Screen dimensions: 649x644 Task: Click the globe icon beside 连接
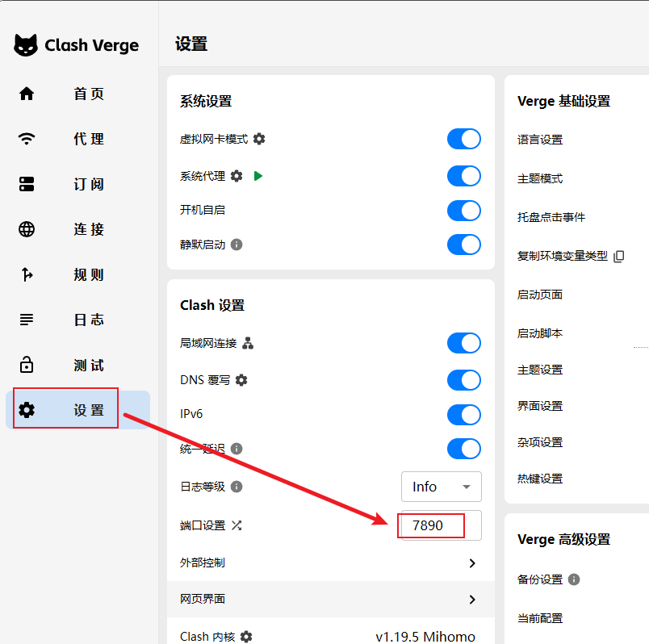[27, 229]
